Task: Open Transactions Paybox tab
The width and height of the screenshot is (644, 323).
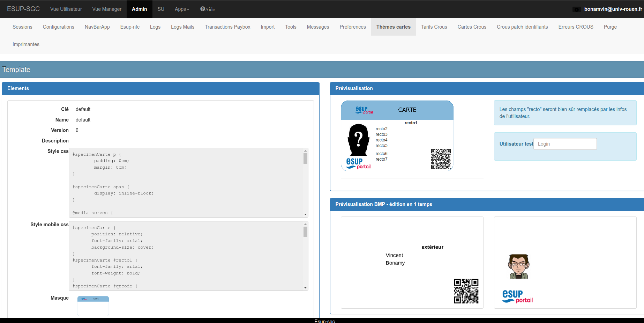Action: tap(227, 27)
